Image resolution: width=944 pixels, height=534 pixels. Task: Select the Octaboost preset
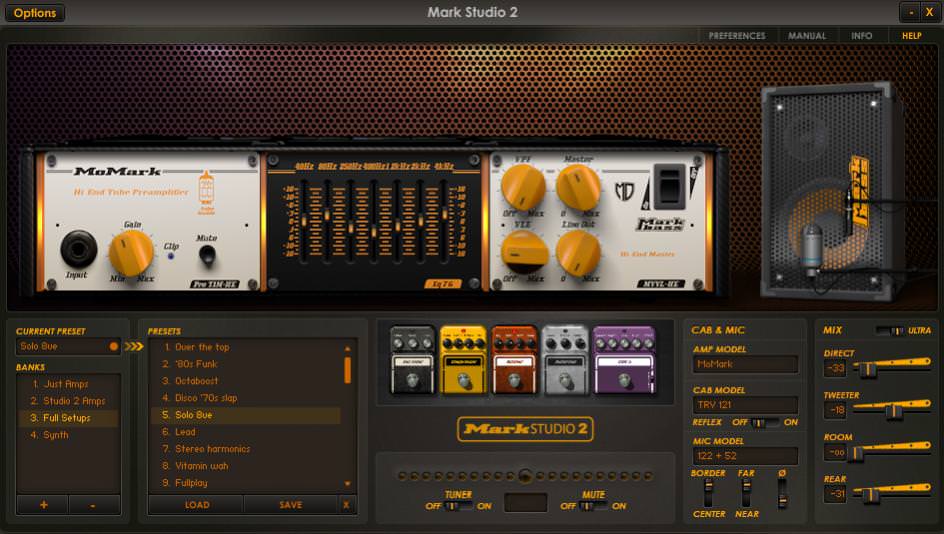tap(246, 380)
